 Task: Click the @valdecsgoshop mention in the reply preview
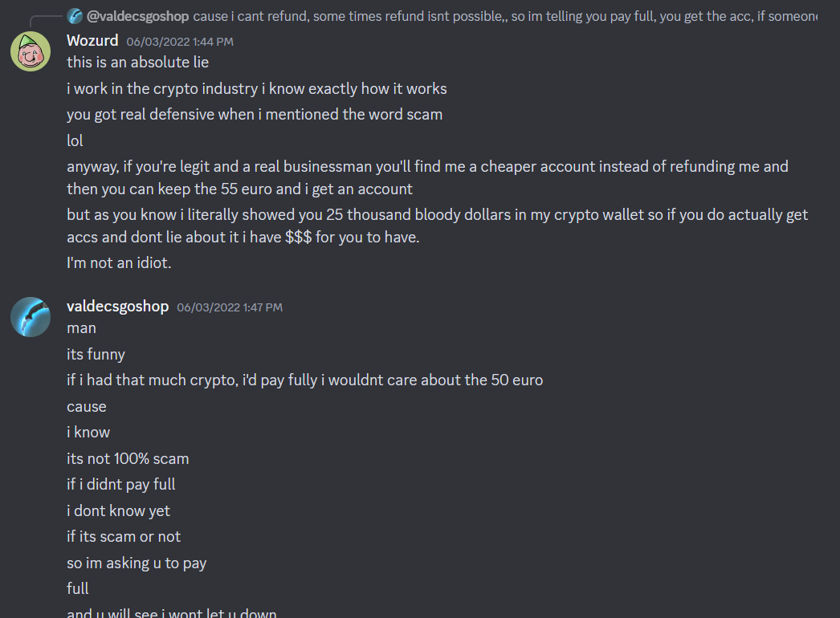137,16
